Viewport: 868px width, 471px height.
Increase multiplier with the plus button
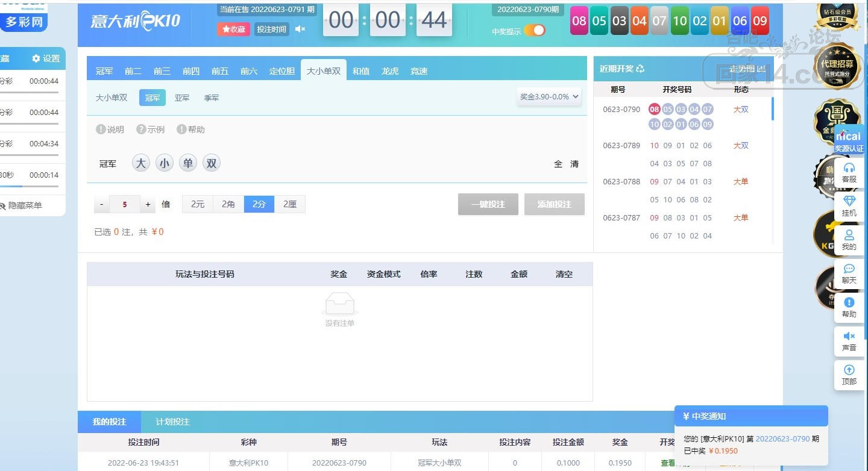(x=148, y=205)
